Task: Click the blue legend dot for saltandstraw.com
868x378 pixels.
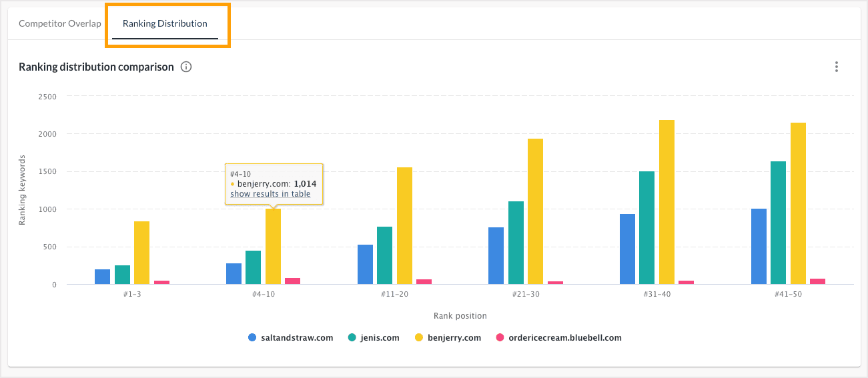Action: (x=252, y=337)
